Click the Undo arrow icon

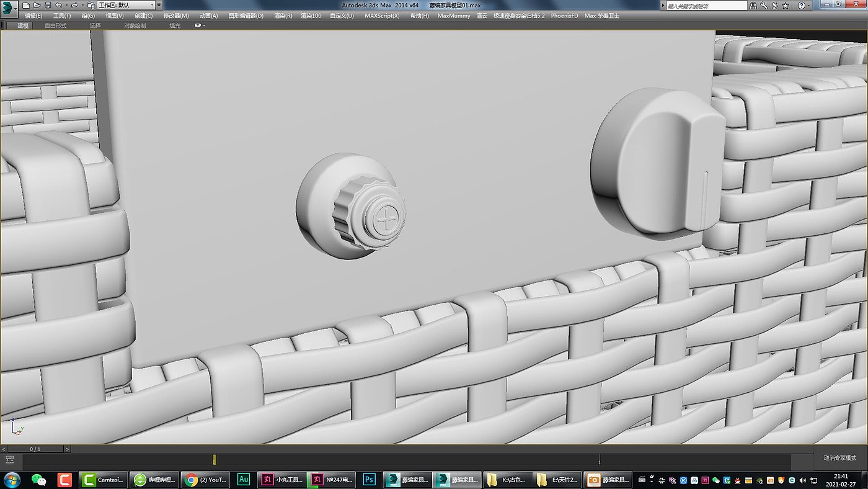point(58,5)
